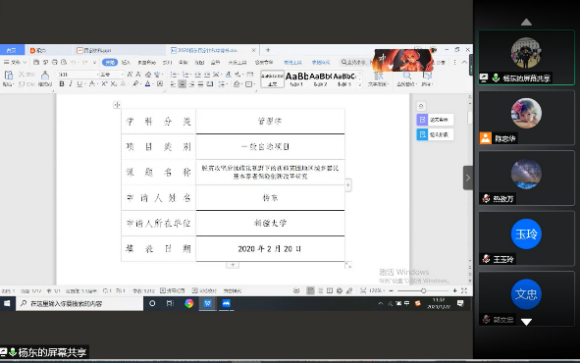Click the text highlighter pen icon

136,84
